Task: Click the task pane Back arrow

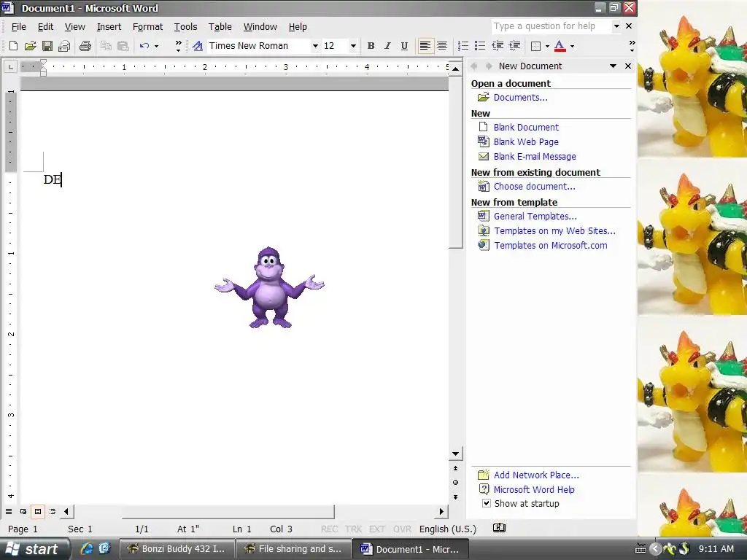Action: 474,66
